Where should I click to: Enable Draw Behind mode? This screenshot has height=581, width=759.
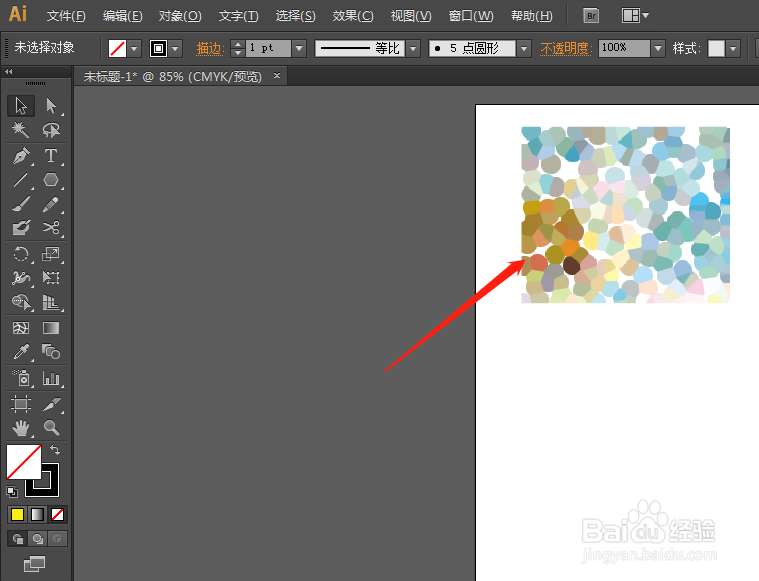pyautogui.click(x=38, y=538)
